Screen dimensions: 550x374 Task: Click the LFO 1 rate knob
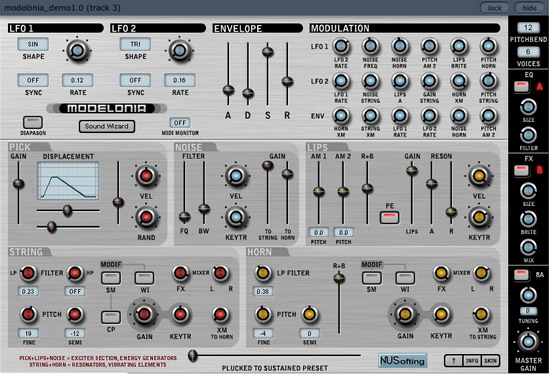[x=77, y=51]
